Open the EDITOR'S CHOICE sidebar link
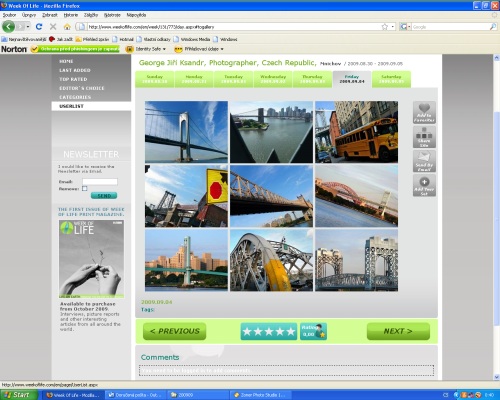This screenshot has width=500, height=400. 82,88
